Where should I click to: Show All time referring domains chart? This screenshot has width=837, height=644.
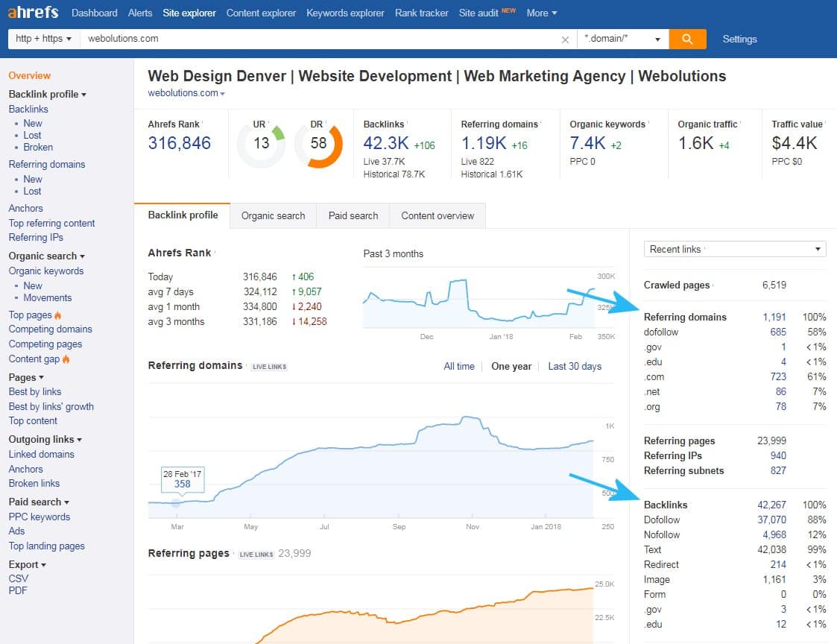coord(459,366)
